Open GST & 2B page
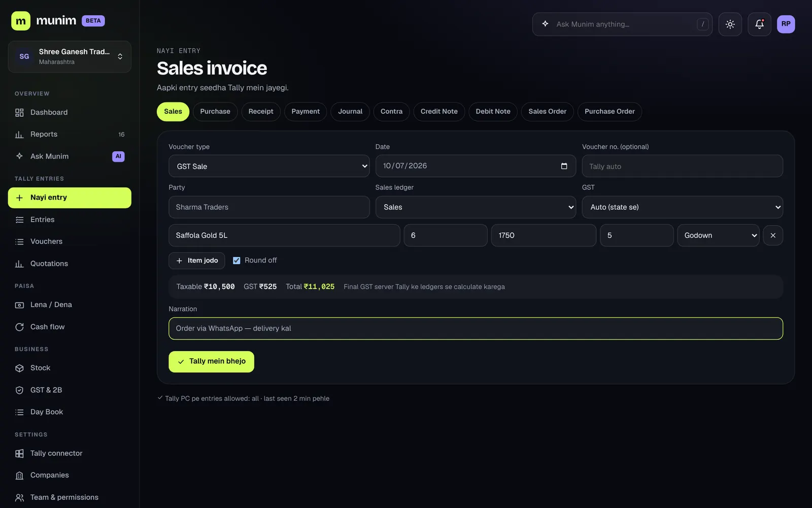Screen dimensions: 812x508 (x=70, y=390)
